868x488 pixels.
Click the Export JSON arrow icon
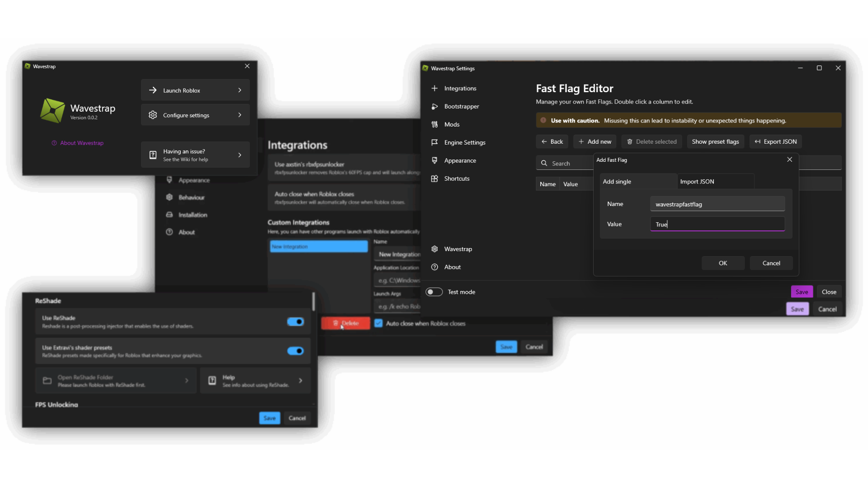coord(758,141)
